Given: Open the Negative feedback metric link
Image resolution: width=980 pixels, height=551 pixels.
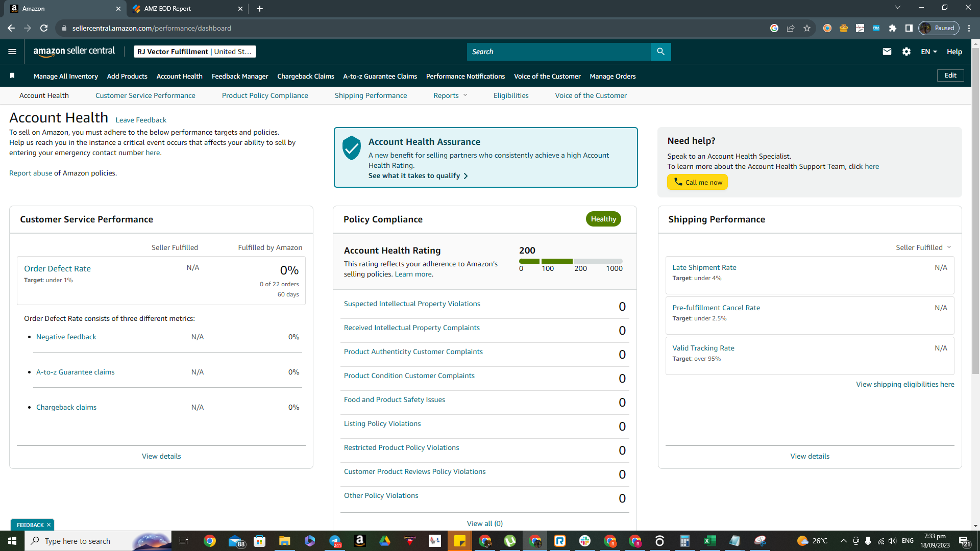Looking at the screenshot, I should pyautogui.click(x=66, y=337).
